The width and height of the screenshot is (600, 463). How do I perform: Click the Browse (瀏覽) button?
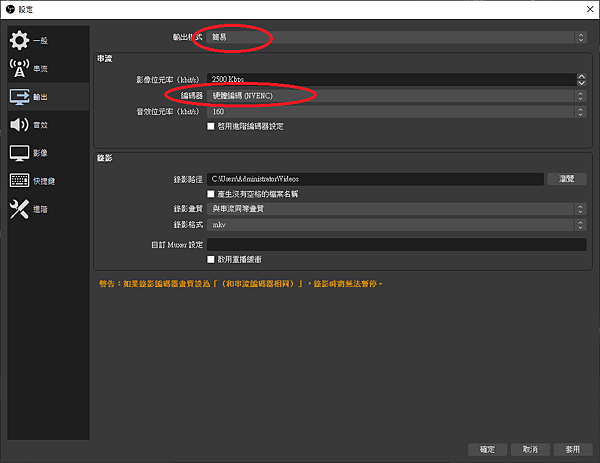(x=567, y=179)
